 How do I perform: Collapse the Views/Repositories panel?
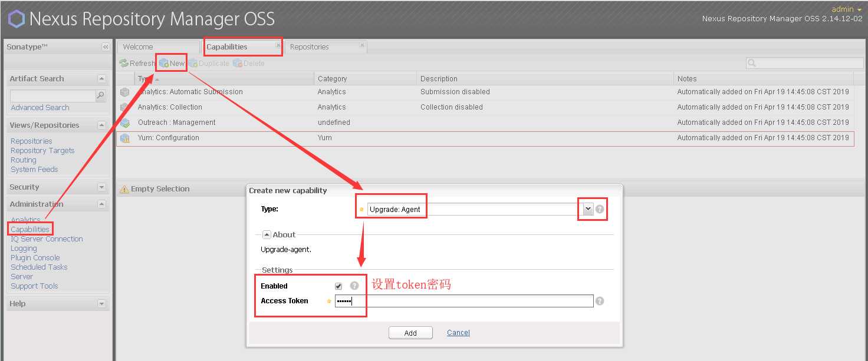(101, 125)
